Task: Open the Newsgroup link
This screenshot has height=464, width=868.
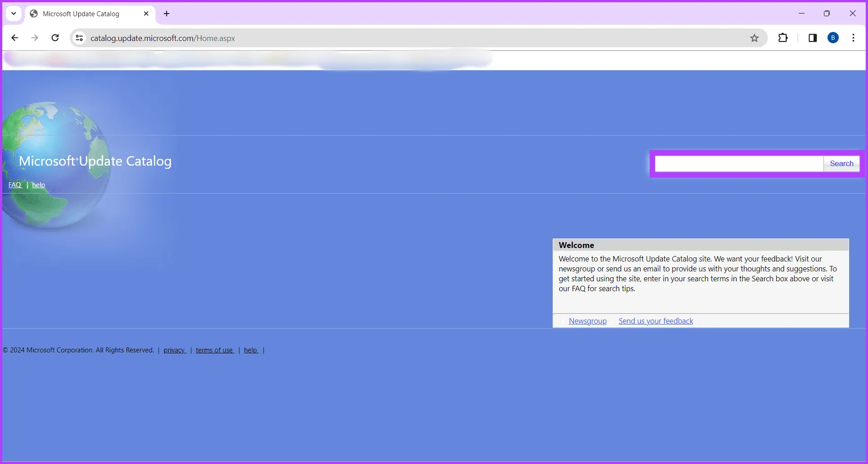Action: click(x=587, y=321)
